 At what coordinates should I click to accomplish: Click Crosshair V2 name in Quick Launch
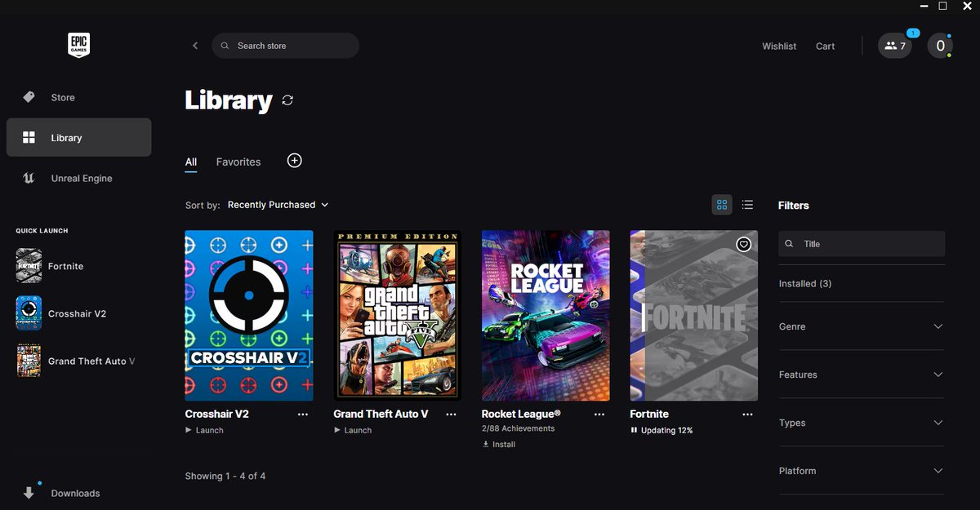tap(77, 313)
